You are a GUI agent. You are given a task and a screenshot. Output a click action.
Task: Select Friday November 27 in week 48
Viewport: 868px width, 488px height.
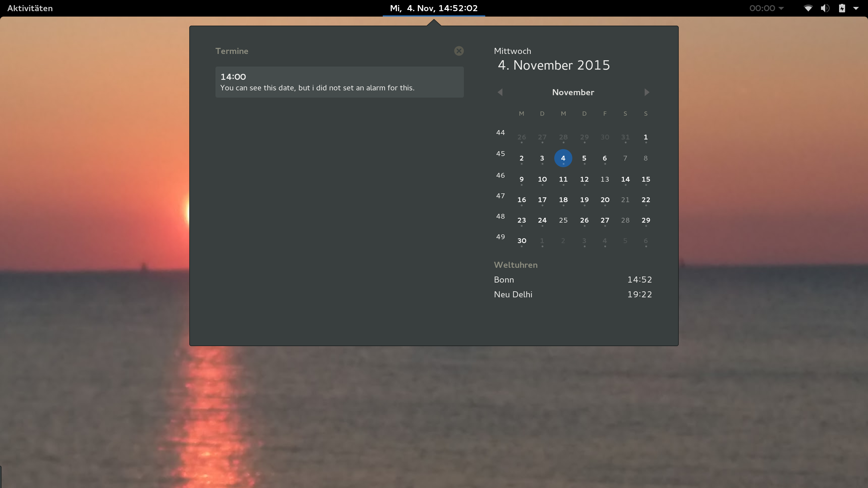(x=605, y=220)
